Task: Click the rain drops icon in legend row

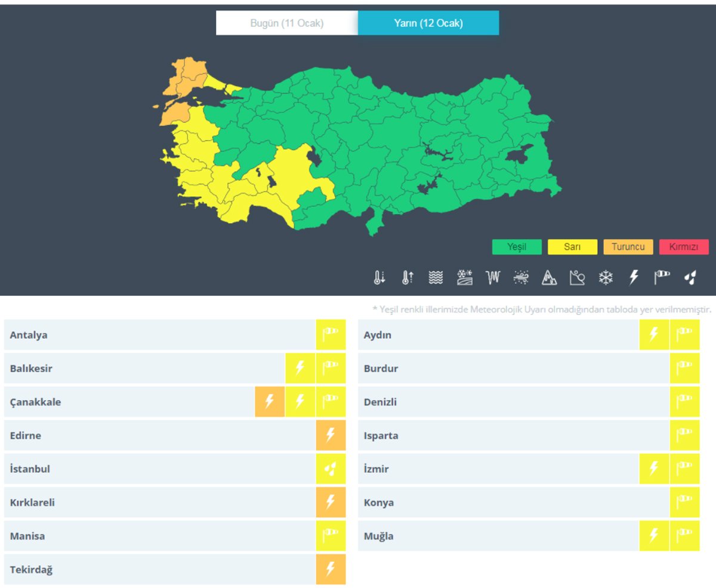Action: click(690, 277)
